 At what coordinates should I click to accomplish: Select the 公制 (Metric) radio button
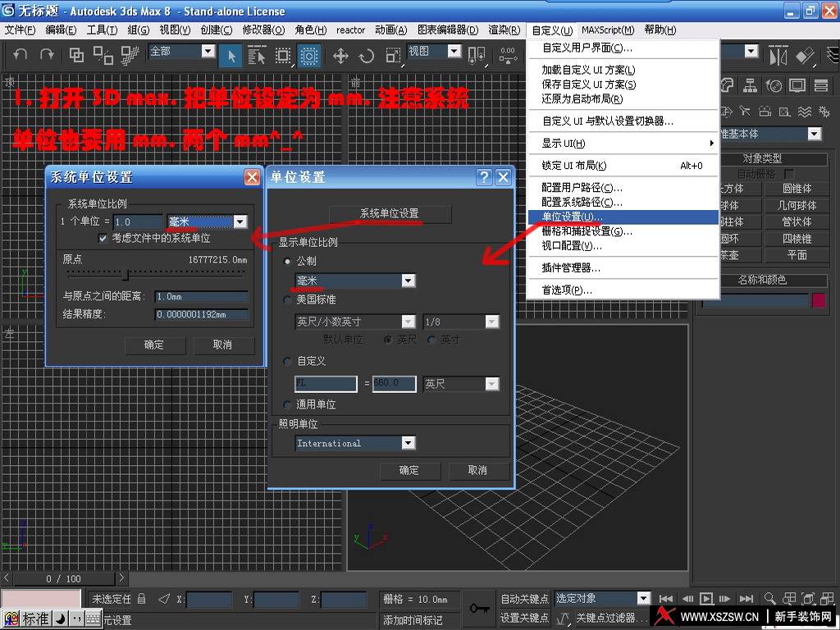point(288,262)
